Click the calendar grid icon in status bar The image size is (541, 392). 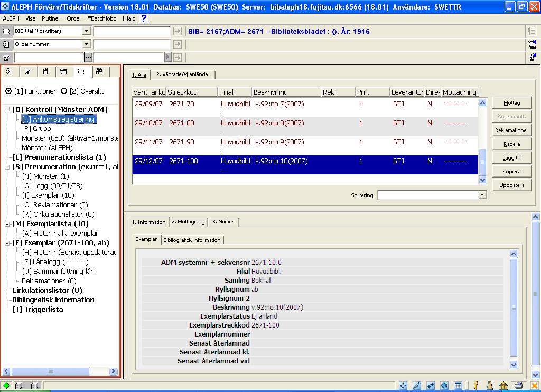pos(458,386)
